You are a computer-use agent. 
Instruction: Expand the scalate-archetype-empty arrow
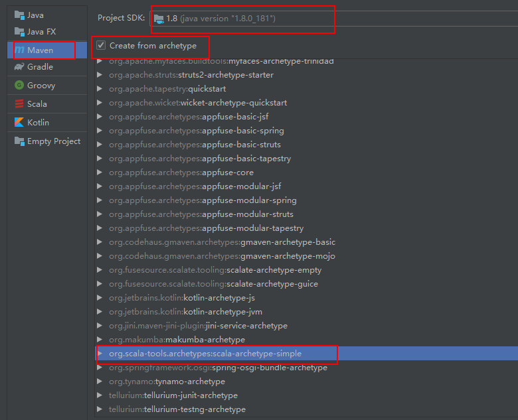click(100, 270)
